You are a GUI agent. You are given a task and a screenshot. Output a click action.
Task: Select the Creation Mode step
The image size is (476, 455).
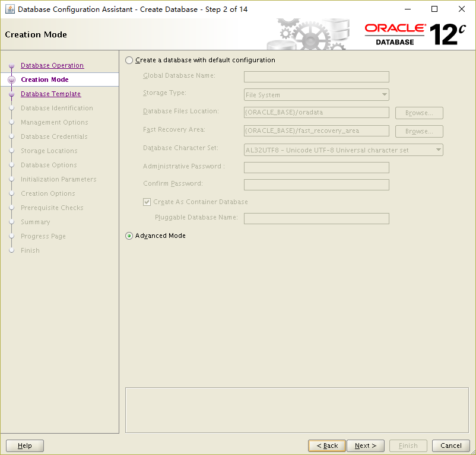[45, 79]
